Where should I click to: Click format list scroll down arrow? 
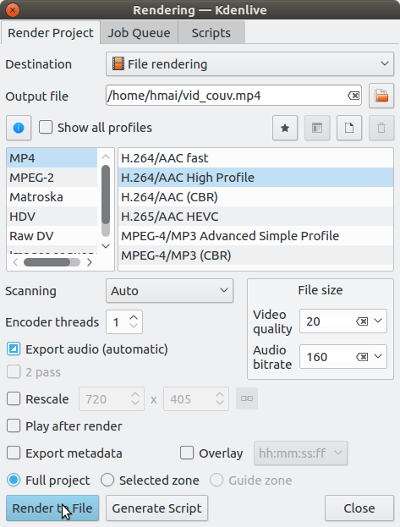click(x=106, y=246)
